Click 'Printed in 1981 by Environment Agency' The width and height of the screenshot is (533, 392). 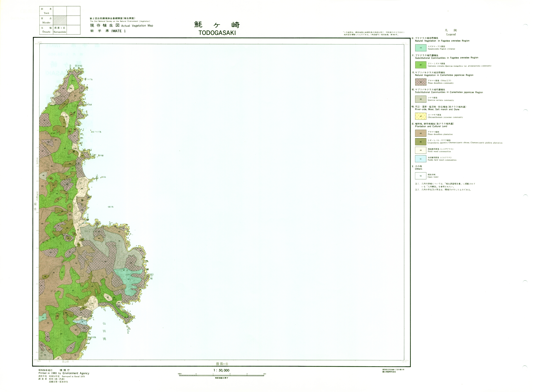tap(64, 373)
